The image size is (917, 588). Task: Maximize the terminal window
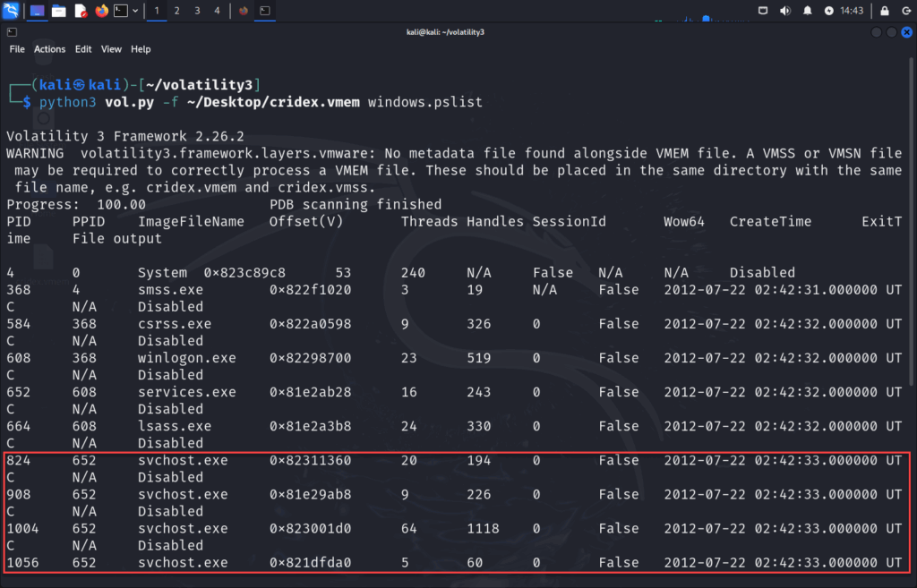click(x=891, y=32)
